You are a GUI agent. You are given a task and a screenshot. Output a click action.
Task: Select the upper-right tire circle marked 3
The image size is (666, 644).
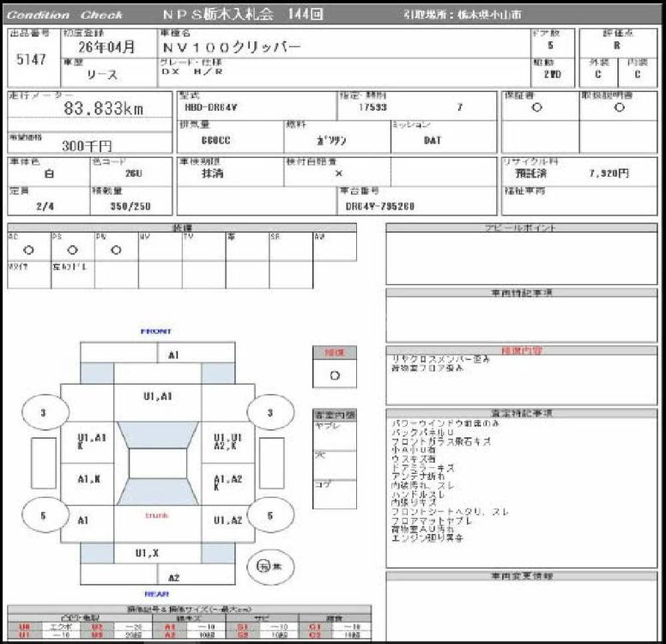[x=270, y=412]
